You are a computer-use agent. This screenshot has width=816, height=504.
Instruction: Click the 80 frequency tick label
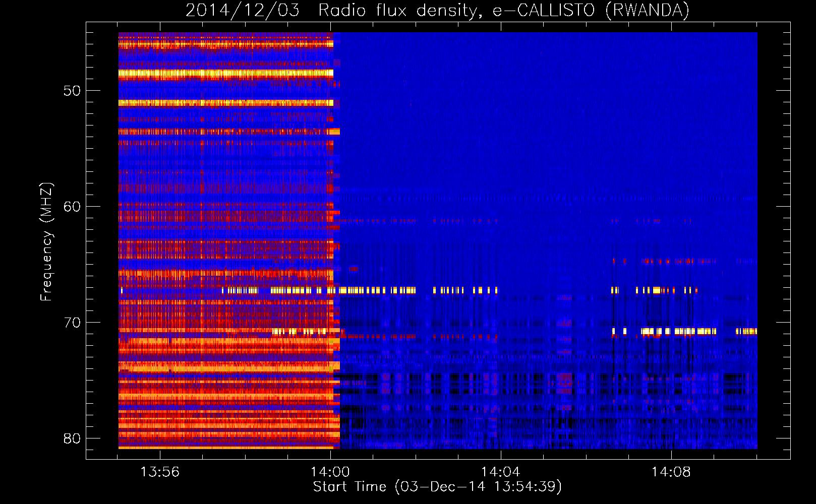tap(72, 438)
